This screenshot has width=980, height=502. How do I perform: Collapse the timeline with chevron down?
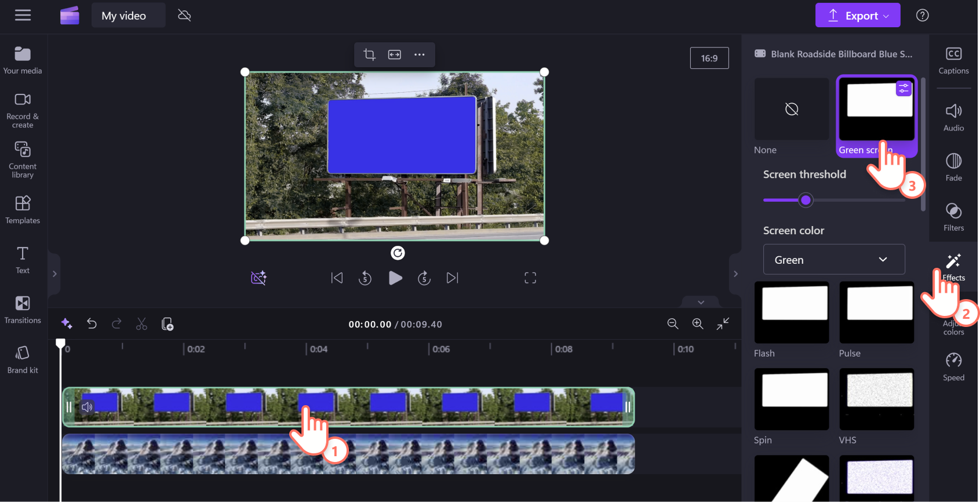701,302
